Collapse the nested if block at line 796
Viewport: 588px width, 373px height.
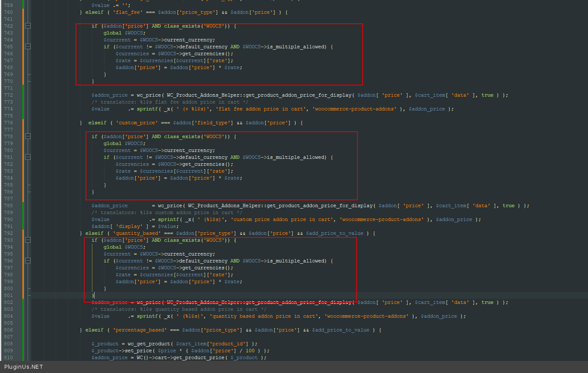tap(28, 261)
